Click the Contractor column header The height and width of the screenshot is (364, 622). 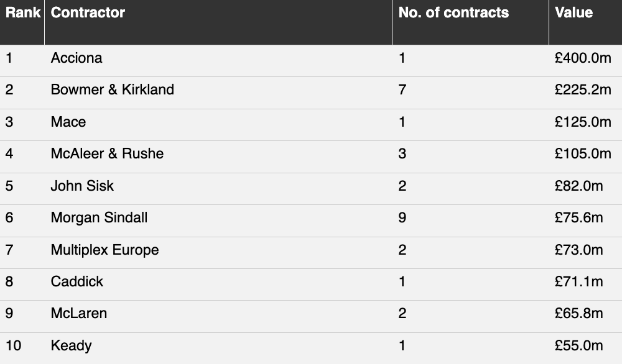[x=88, y=12]
